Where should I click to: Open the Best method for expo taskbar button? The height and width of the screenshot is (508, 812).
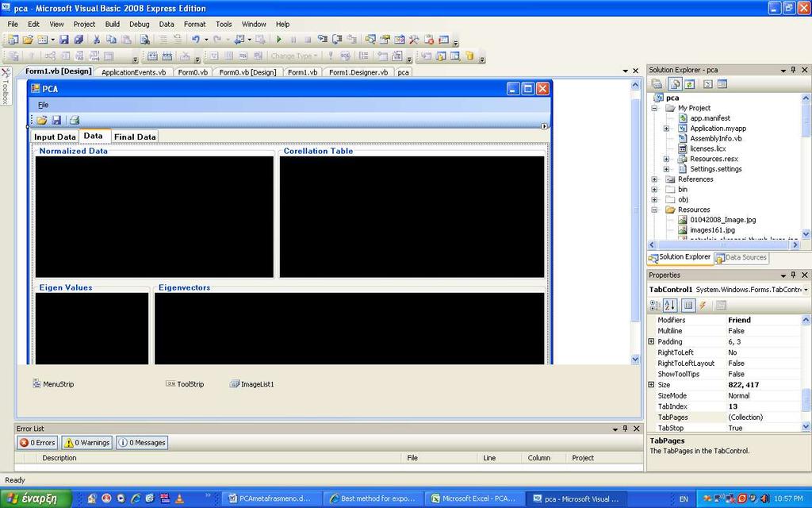click(374, 499)
